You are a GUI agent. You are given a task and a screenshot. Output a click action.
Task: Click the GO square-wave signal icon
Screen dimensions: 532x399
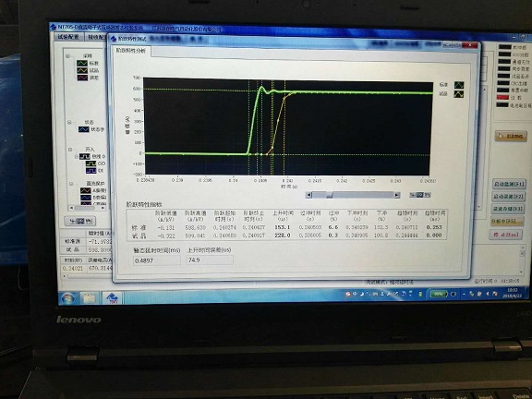91,163
